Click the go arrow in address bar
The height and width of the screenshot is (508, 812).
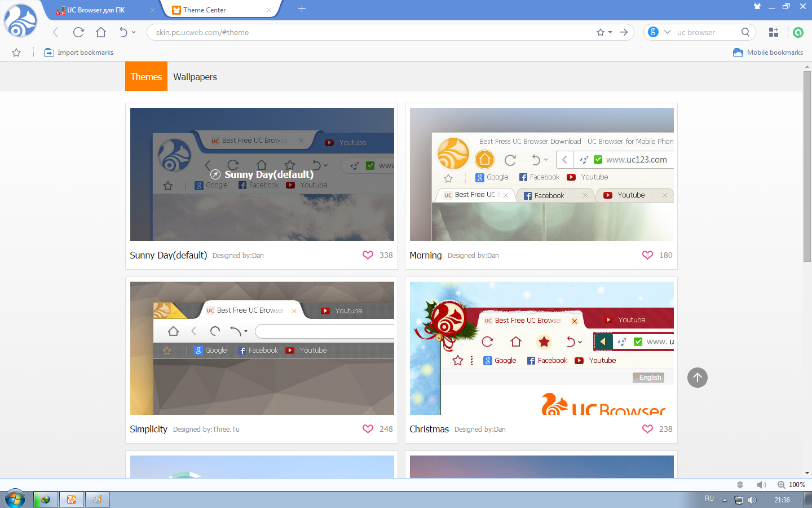[624, 32]
